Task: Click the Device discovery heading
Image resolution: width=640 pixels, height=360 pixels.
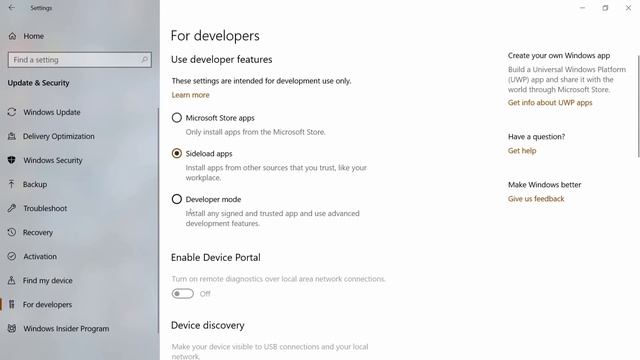Action: point(208,325)
